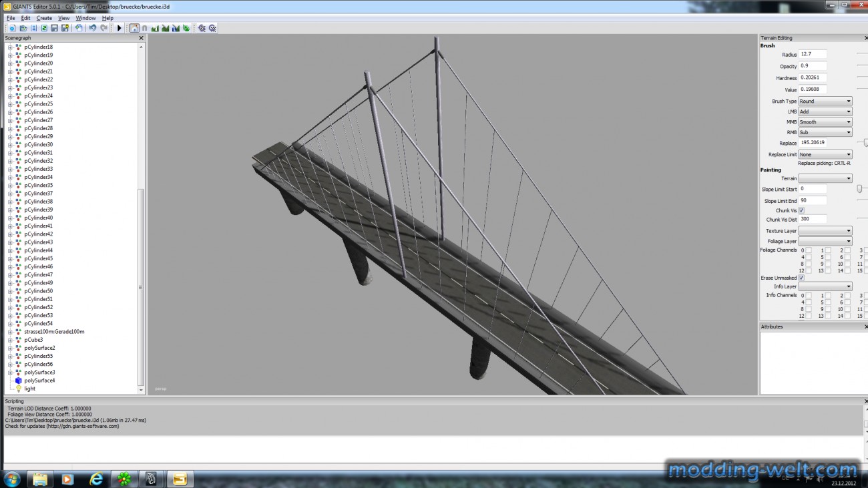Click the Opacity input field

pos(813,66)
